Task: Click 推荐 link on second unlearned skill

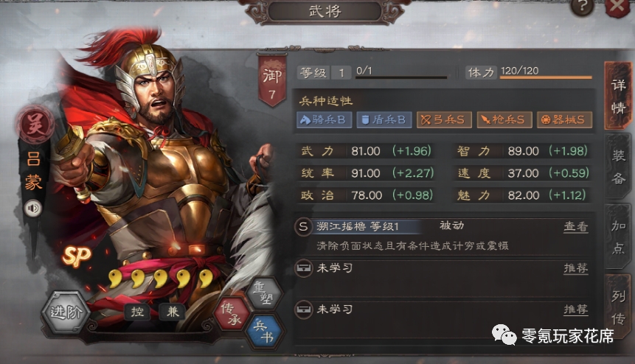Action: (x=575, y=309)
